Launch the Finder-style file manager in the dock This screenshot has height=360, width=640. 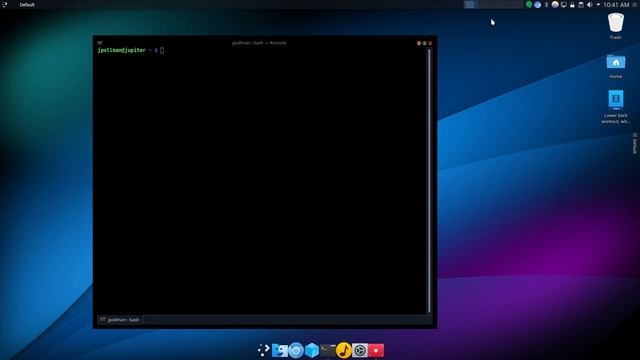[x=280, y=350]
